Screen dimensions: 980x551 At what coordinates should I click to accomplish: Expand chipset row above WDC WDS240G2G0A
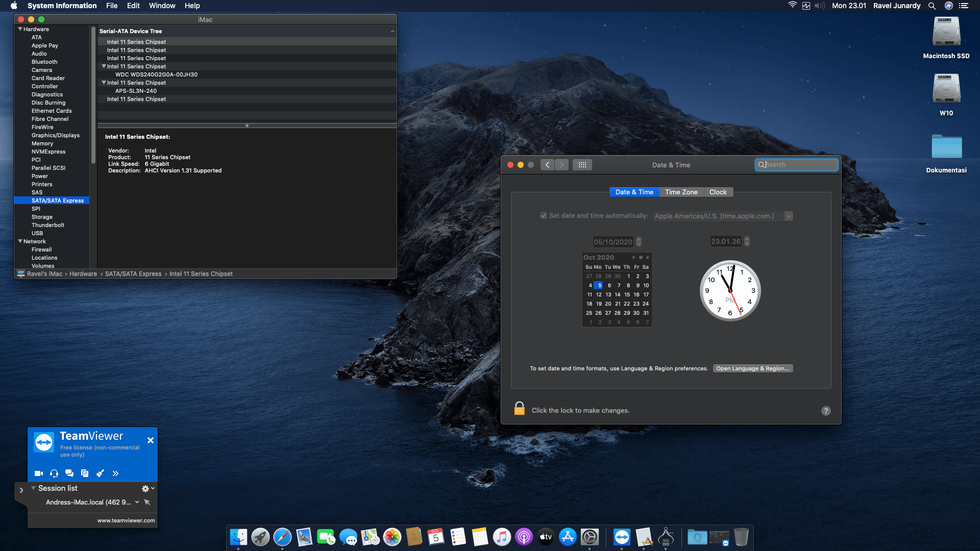(x=104, y=66)
